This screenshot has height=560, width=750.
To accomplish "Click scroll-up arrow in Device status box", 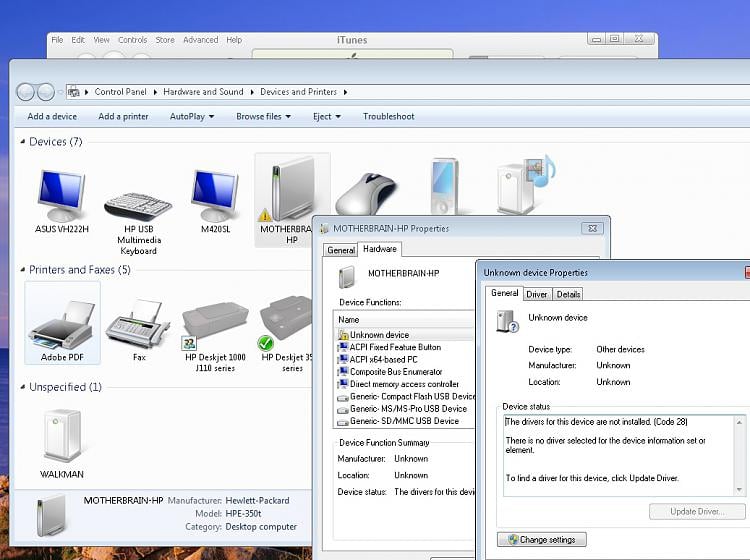I will (739, 422).
